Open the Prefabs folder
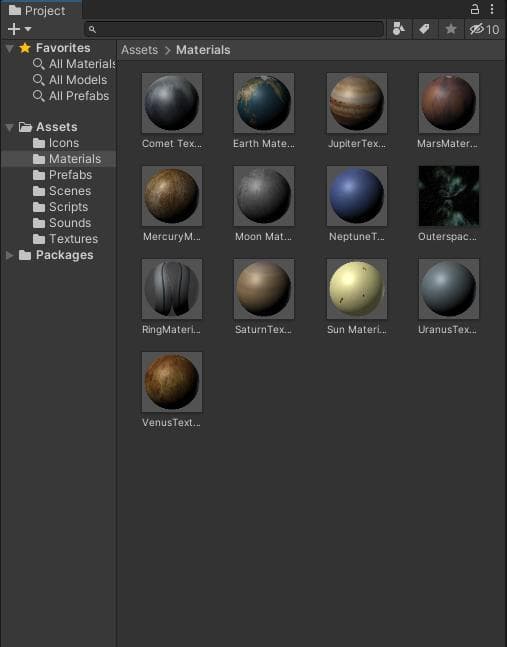The image size is (507, 647). [x=62, y=175]
